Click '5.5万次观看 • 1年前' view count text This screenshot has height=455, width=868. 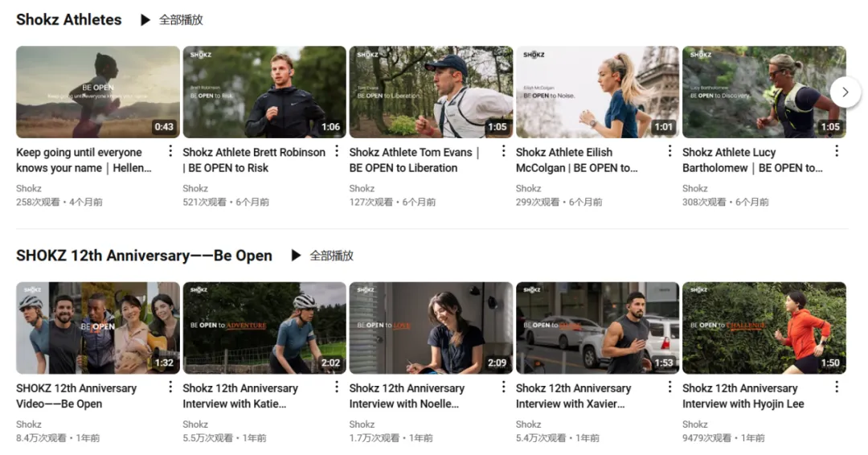[x=225, y=438]
